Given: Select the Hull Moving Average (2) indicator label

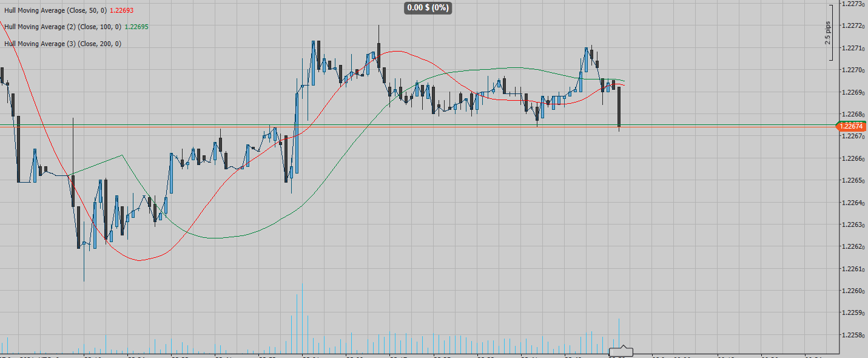Looking at the screenshot, I should (x=62, y=27).
